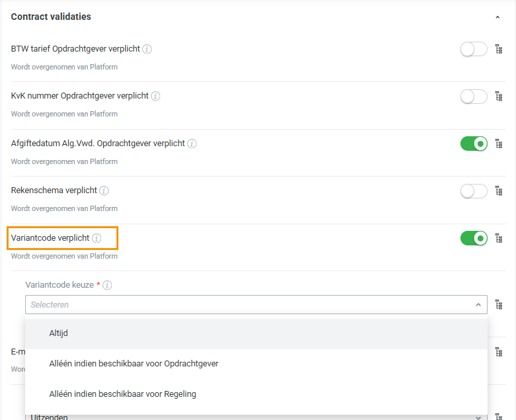The height and width of the screenshot is (420, 516).
Task: Enable BTW tarief Opdrachtgever verplicht toggle
Action: click(474, 49)
